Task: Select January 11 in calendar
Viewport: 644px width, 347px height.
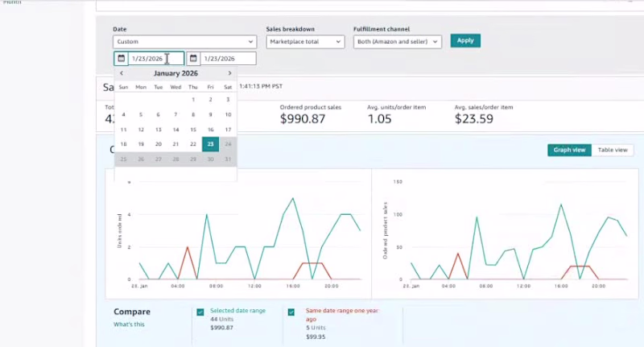Action: pyautogui.click(x=123, y=130)
